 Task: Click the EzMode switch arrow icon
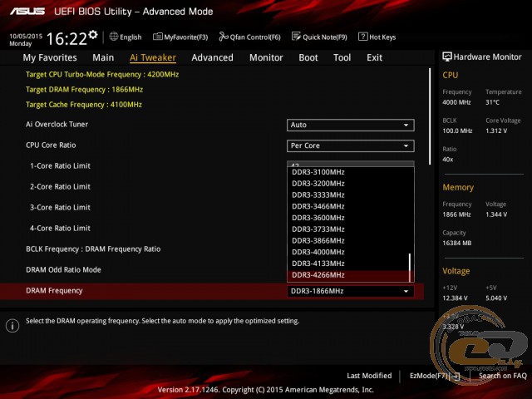[x=456, y=376]
